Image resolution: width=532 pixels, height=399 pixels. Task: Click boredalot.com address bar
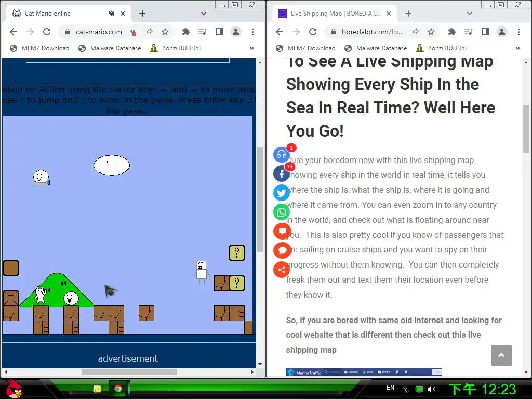(373, 32)
